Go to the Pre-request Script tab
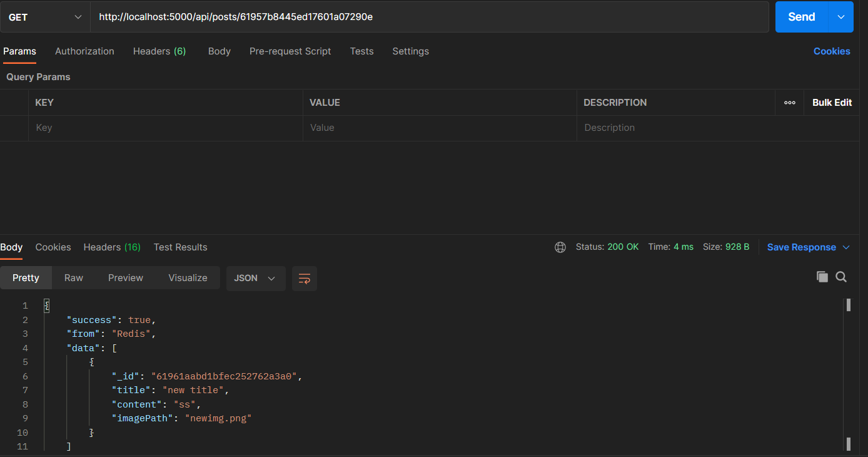The width and height of the screenshot is (868, 457). (290, 51)
